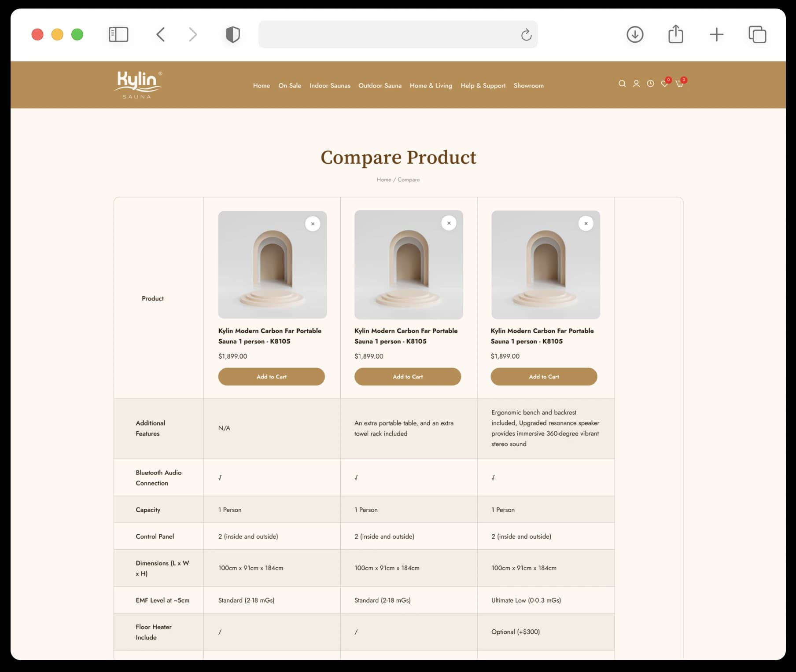Click the 'Bluetooth Audio Connection' row label
The image size is (796, 672).
(x=158, y=478)
